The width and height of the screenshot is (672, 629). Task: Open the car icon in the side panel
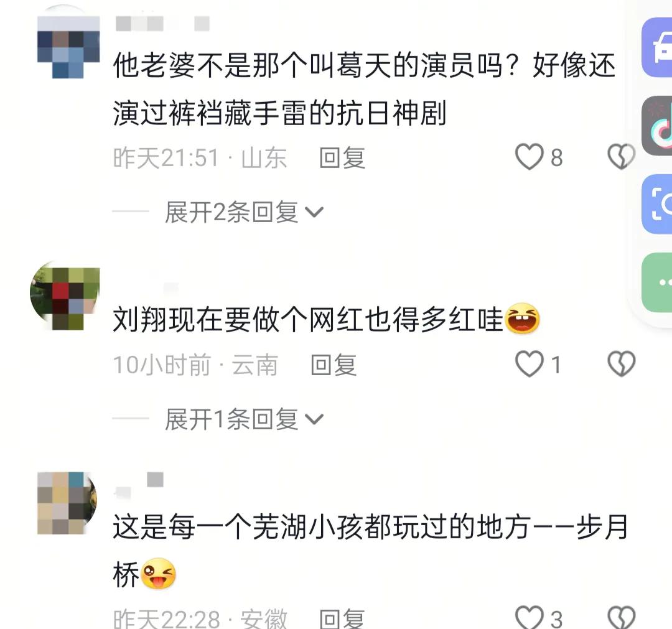pyautogui.click(x=656, y=47)
